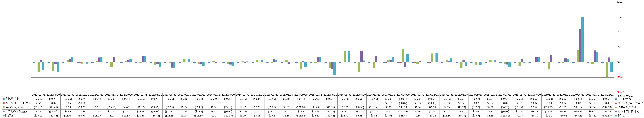Click the $39.14 cell
The image size is (644, 118).
pos(592,112)
